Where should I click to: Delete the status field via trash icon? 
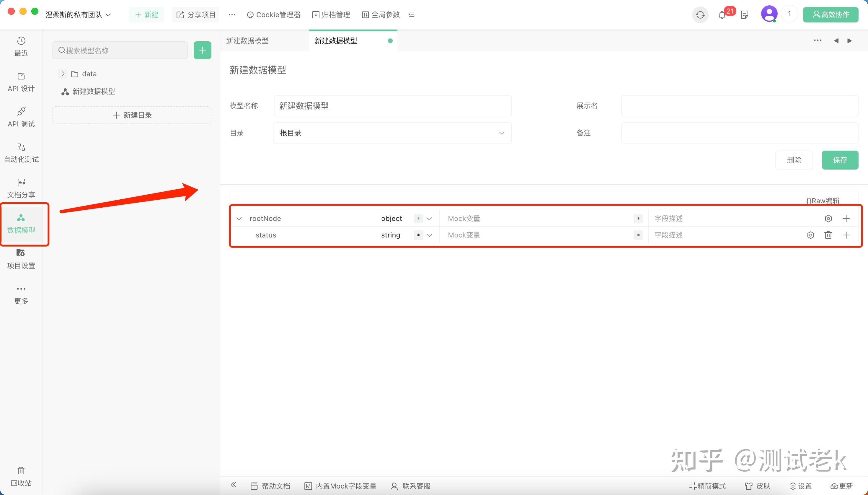click(x=828, y=235)
